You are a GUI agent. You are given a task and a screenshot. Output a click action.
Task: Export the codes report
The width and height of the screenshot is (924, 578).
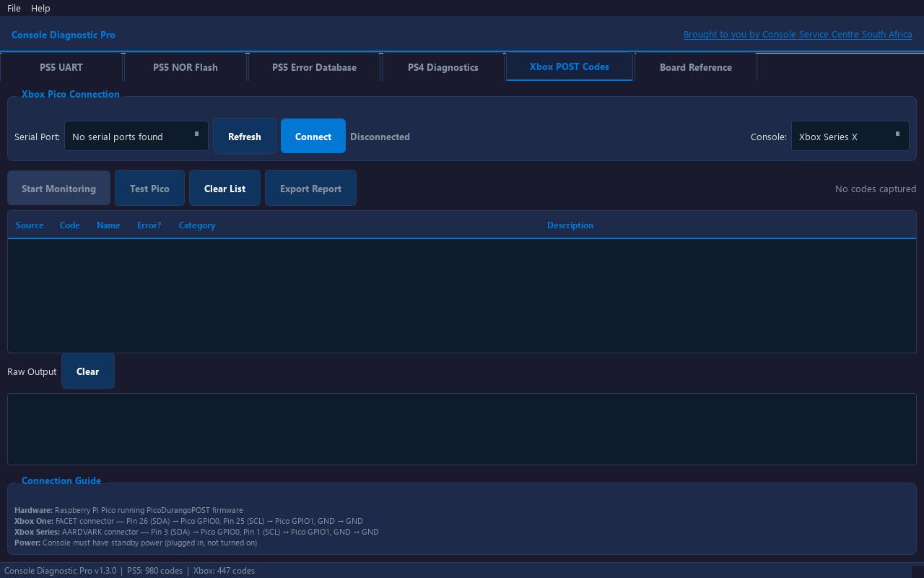click(311, 189)
